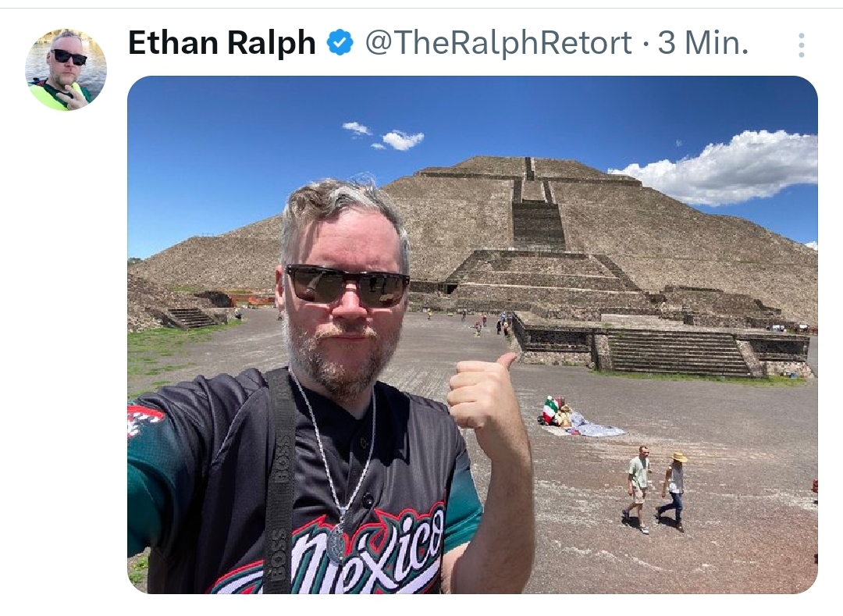Image resolution: width=843 pixels, height=616 pixels.
Task: Click the sunglasses in the selfie photo
Action: point(347,286)
